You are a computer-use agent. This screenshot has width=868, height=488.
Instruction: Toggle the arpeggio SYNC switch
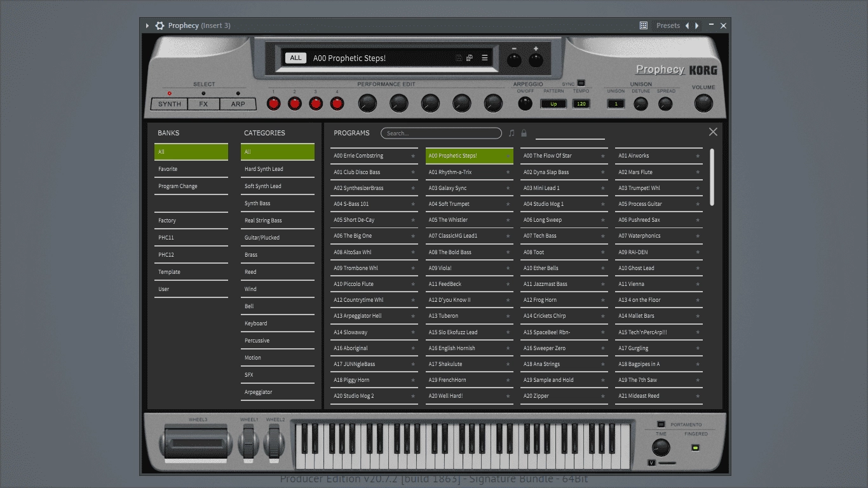581,83
